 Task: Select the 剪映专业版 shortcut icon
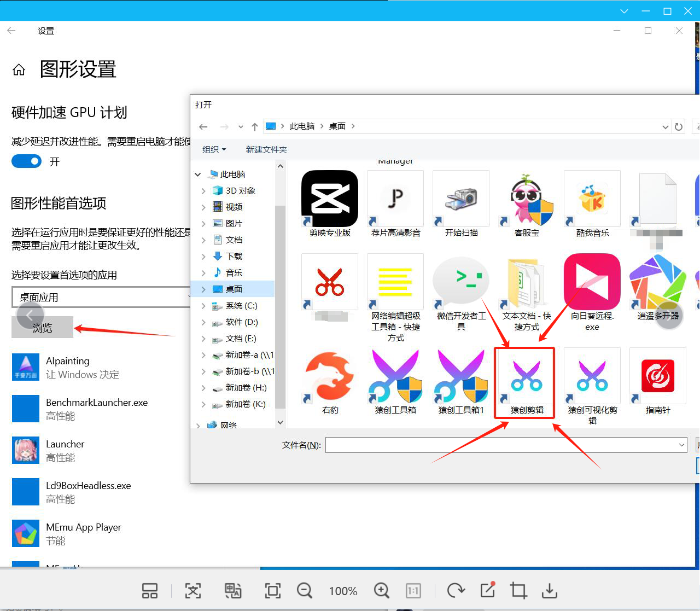coord(330,199)
